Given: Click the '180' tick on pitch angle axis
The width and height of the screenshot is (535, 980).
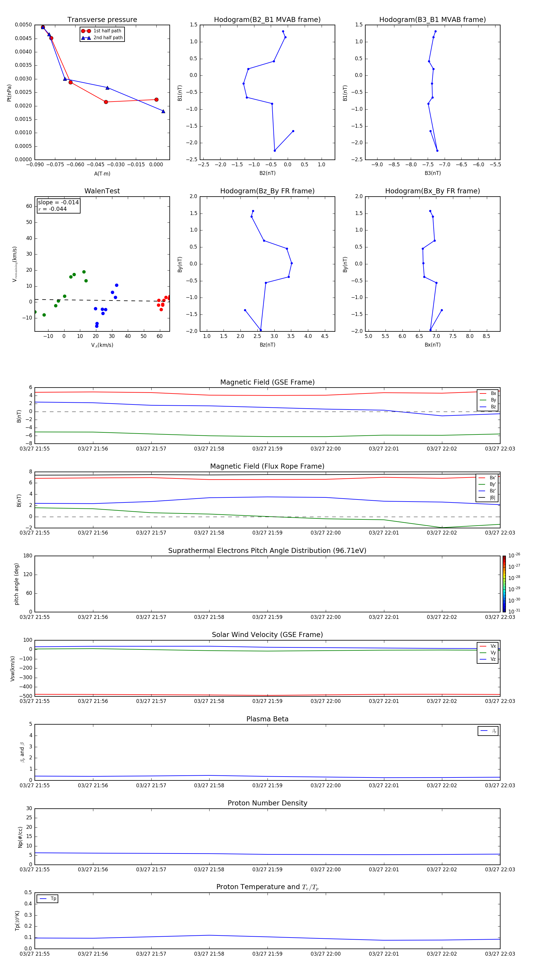Looking at the screenshot, I should pos(28,556).
